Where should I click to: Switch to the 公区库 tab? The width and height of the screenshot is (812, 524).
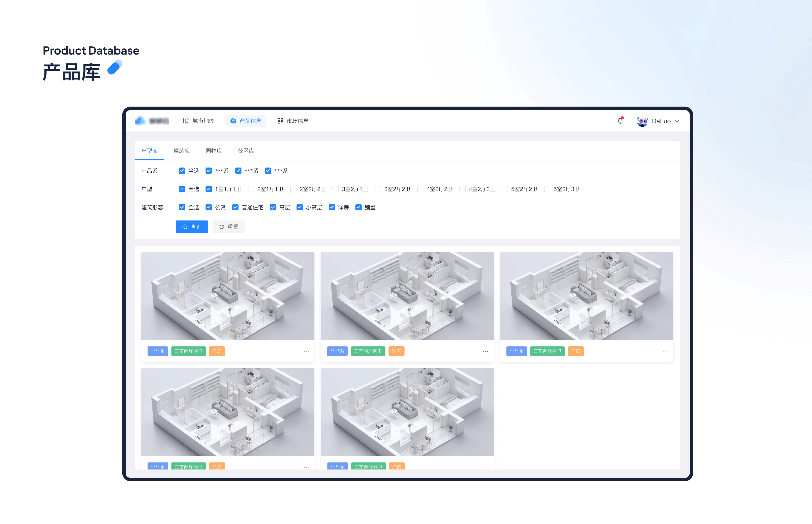coord(246,151)
